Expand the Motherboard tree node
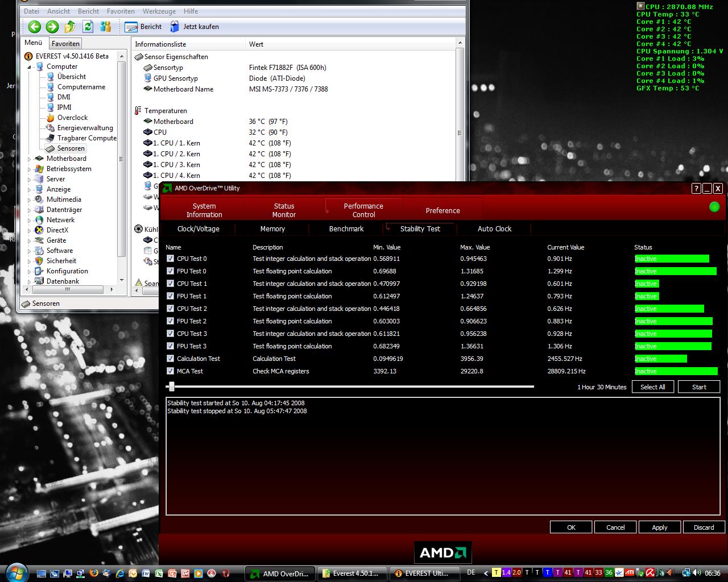This screenshot has height=582, width=728. (30, 159)
